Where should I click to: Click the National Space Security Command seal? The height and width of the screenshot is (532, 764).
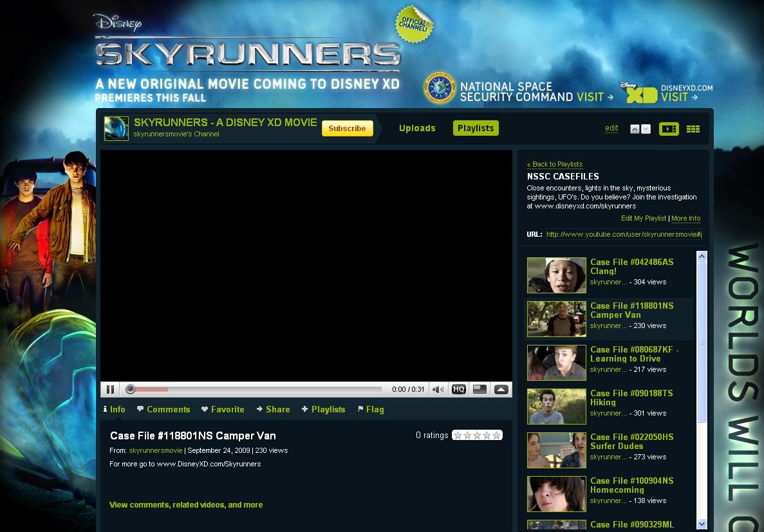click(x=440, y=88)
